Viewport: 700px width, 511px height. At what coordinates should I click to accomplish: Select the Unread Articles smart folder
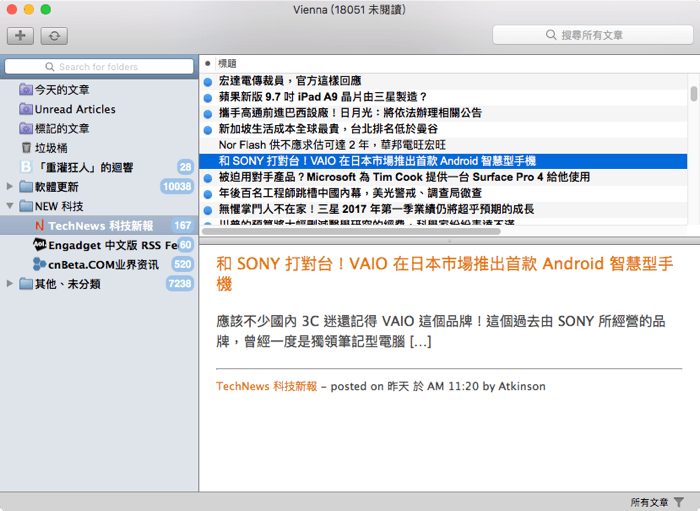tap(74, 109)
